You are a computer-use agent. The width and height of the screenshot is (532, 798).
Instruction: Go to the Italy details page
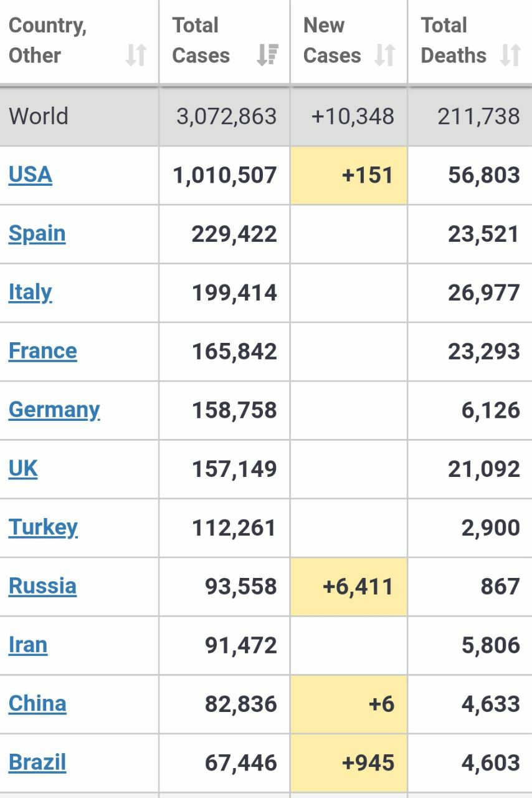coord(31,292)
